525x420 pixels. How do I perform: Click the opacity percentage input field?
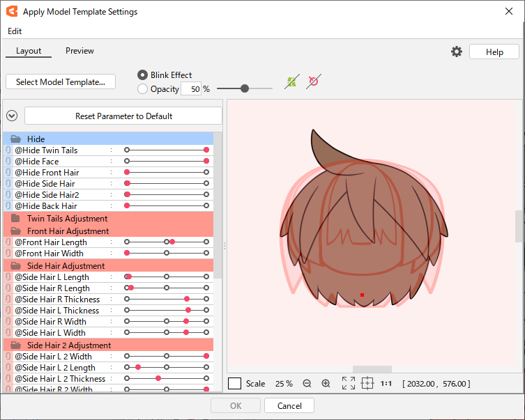(191, 89)
